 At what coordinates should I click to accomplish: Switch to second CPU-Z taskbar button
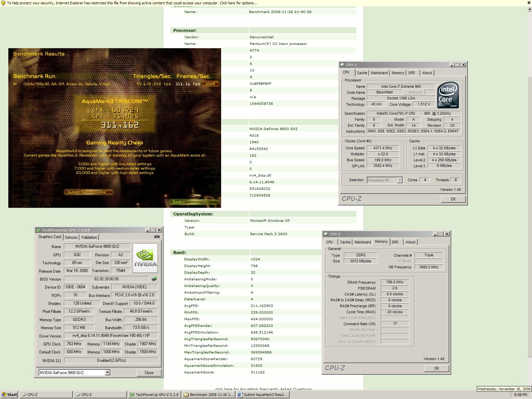click(100, 395)
